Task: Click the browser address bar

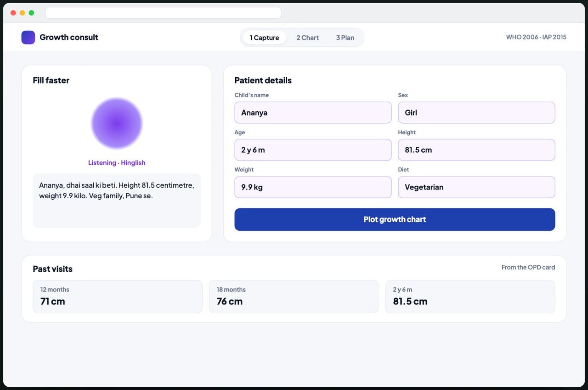Action: 163,13
